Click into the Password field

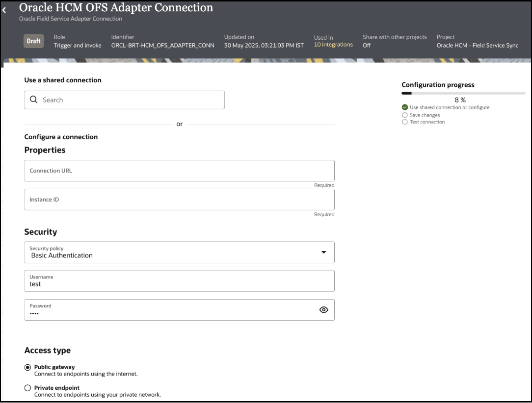[180, 310]
